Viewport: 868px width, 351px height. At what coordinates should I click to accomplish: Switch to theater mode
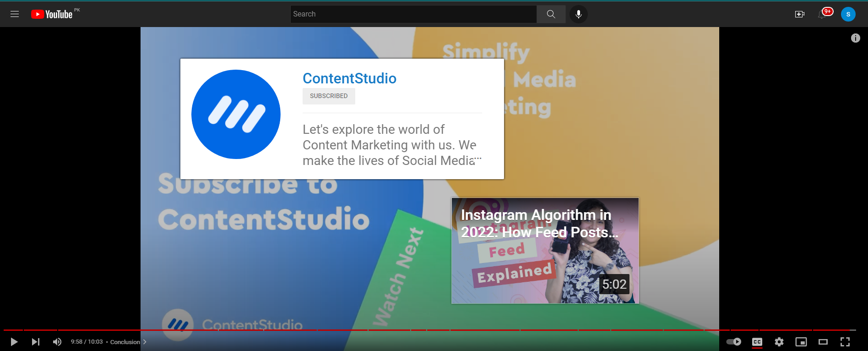823,342
